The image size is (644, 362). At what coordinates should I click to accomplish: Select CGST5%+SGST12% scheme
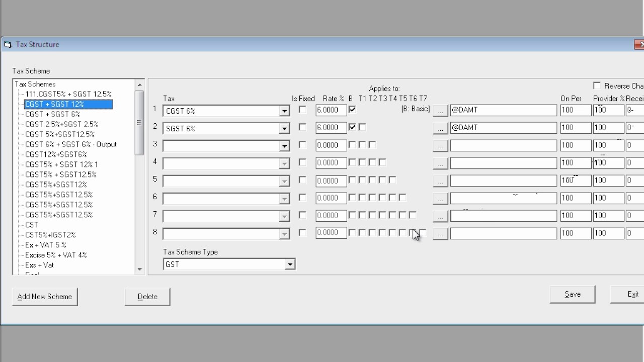(x=56, y=185)
